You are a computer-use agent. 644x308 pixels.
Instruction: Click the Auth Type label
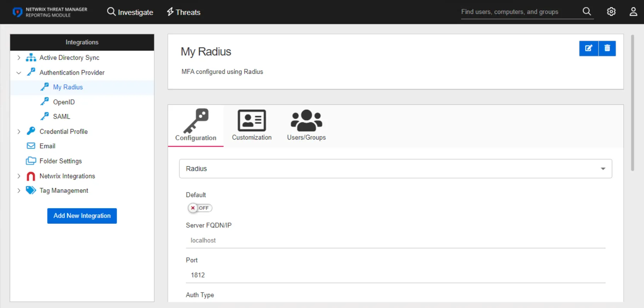(200, 295)
